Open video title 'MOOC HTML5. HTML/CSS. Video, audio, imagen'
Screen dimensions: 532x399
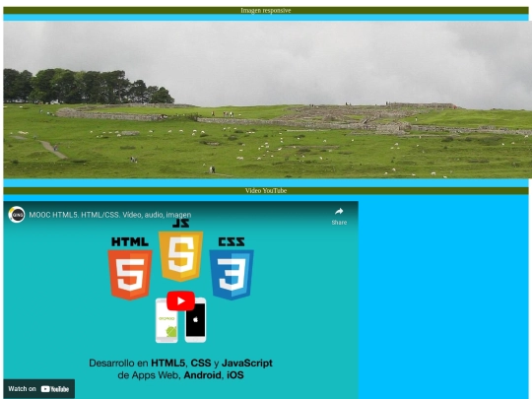[110, 215]
